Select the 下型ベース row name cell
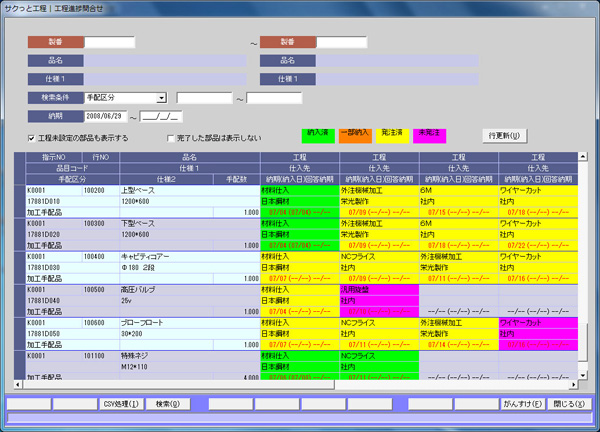600x432 pixels. [190, 223]
